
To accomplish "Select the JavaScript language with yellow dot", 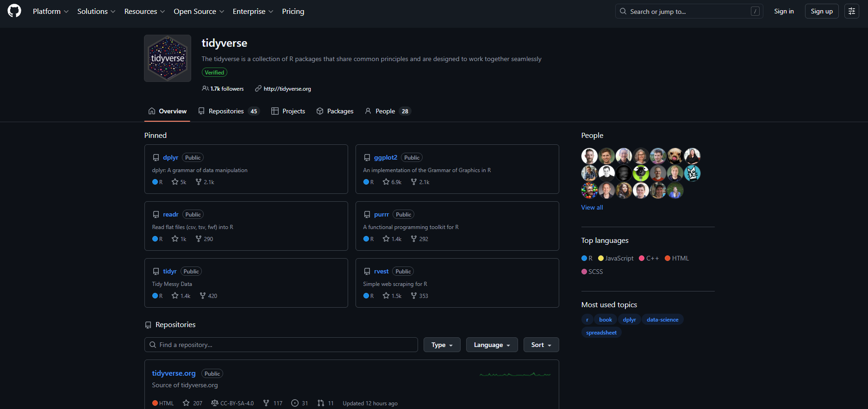I will 616,258.
